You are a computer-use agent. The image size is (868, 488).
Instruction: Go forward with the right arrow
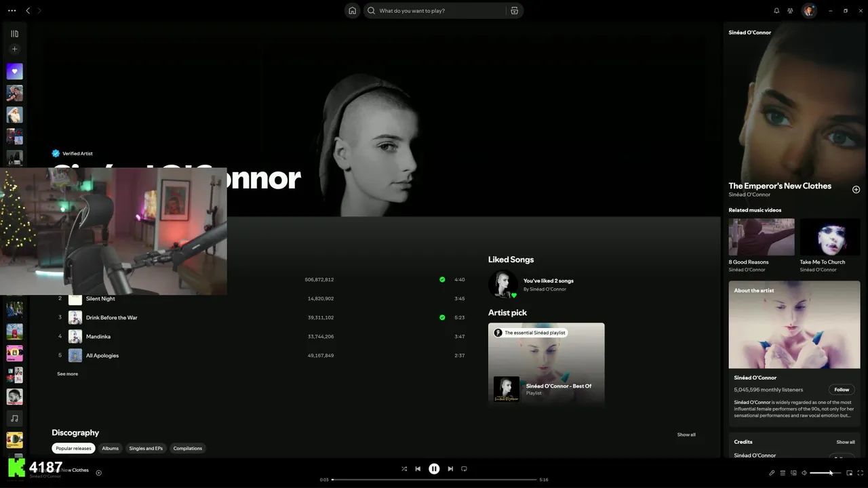pos(39,11)
